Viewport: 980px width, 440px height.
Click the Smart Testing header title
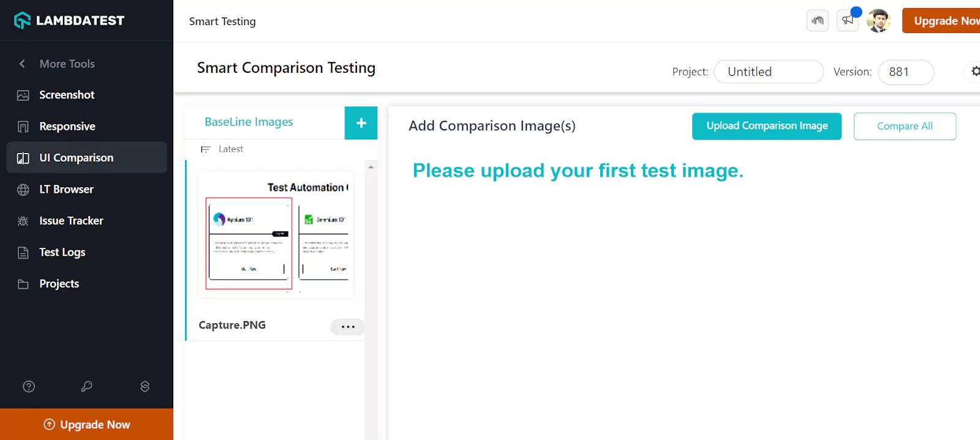click(x=222, y=21)
